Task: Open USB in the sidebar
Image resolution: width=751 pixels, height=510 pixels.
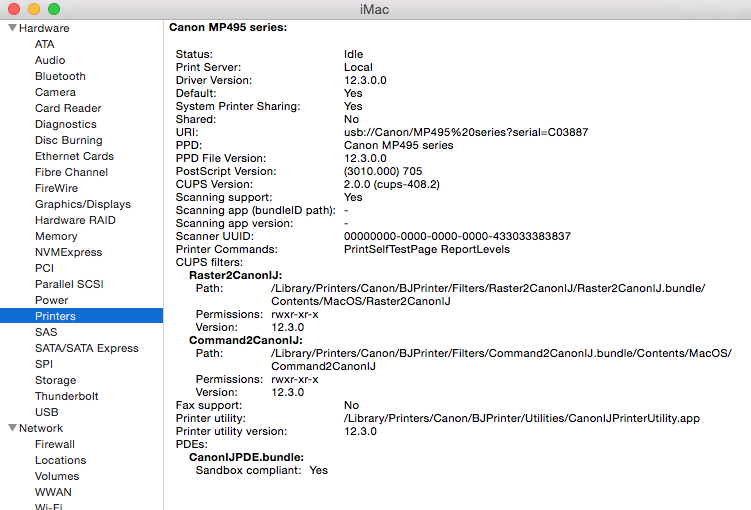Action: (x=46, y=412)
